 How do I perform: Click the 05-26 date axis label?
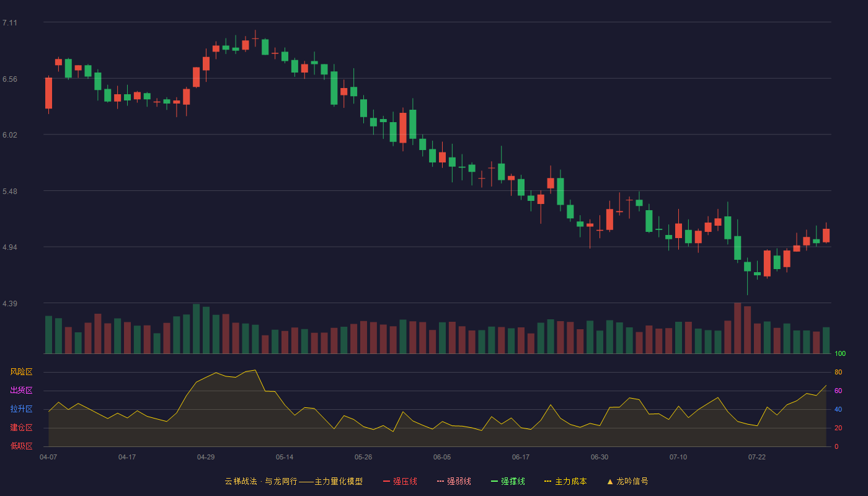click(363, 457)
